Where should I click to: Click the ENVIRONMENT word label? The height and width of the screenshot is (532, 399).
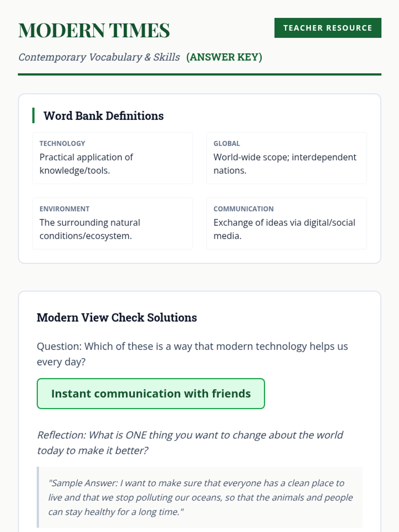[x=65, y=209]
